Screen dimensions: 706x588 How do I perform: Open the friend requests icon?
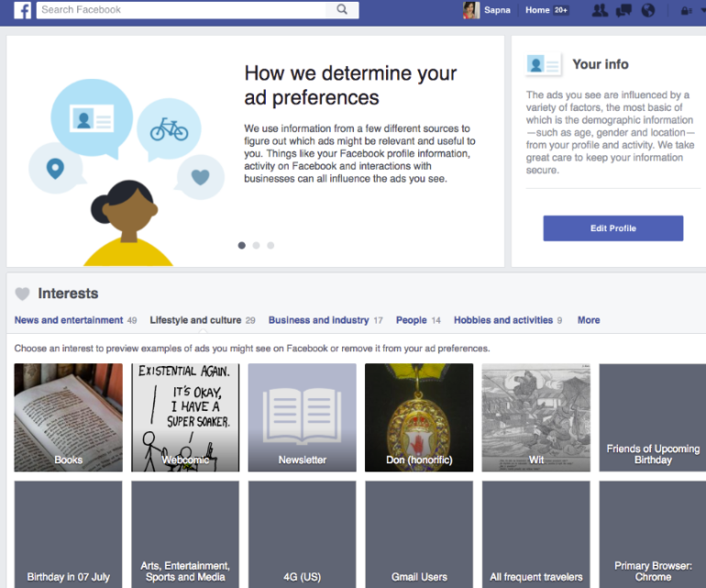[600, 10]
